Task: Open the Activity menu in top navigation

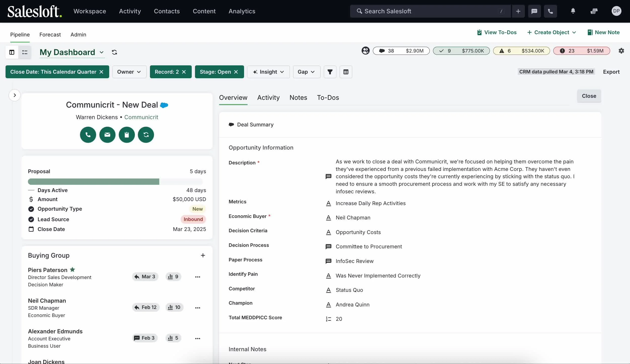Action: pos(130,11)
